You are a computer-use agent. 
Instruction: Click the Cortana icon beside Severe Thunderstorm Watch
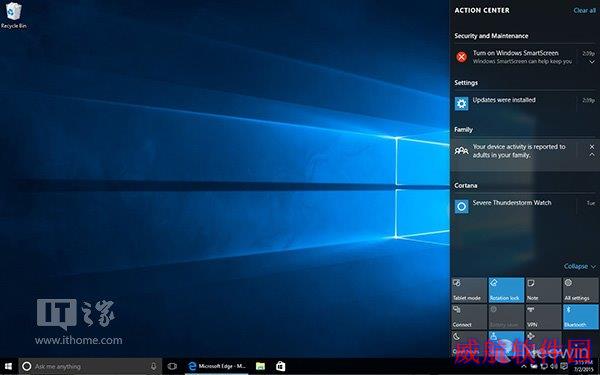(x=461, y=207)
